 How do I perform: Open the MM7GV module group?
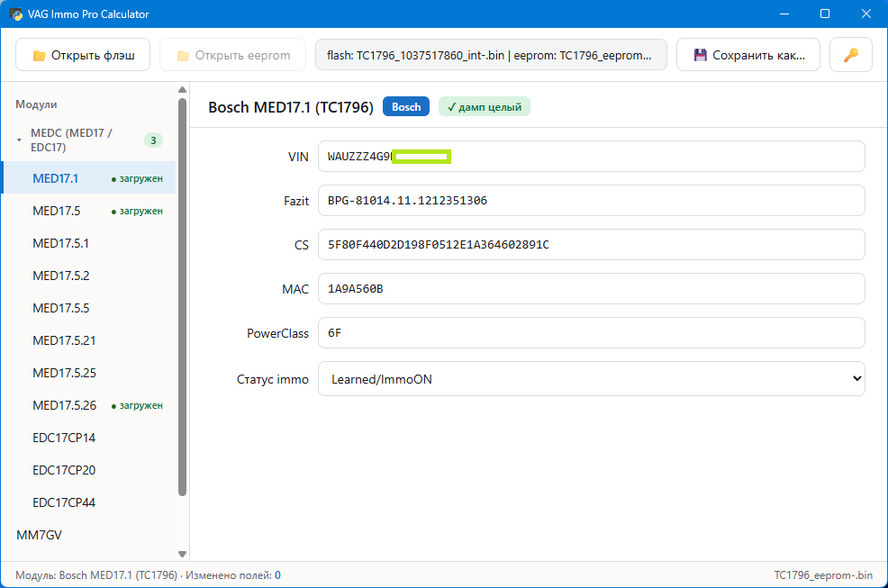(87, 535)
